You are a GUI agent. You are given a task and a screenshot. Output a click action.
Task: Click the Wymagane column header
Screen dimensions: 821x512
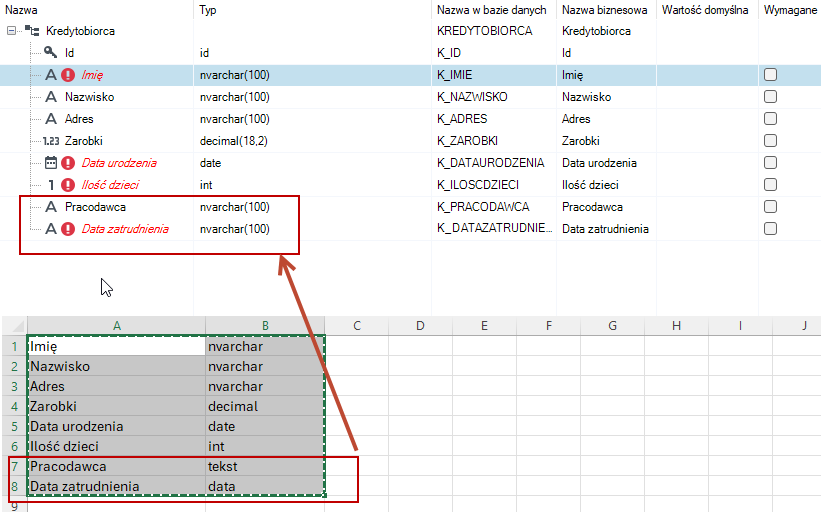pos(790,10)
